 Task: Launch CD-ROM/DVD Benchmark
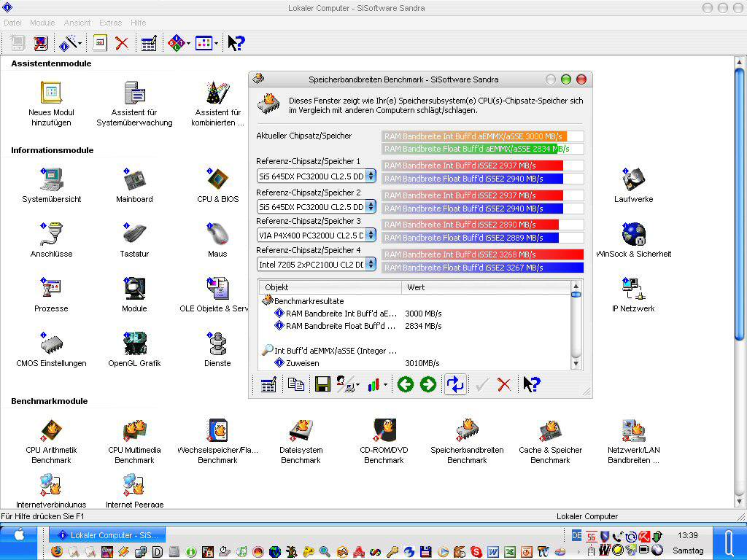pyautogui.click(x=384, y=441)
